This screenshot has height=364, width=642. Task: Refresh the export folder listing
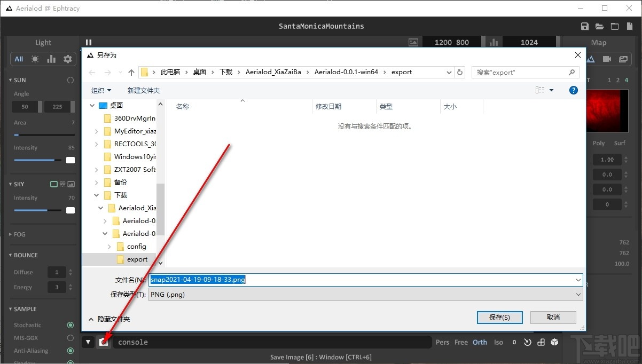460,72
